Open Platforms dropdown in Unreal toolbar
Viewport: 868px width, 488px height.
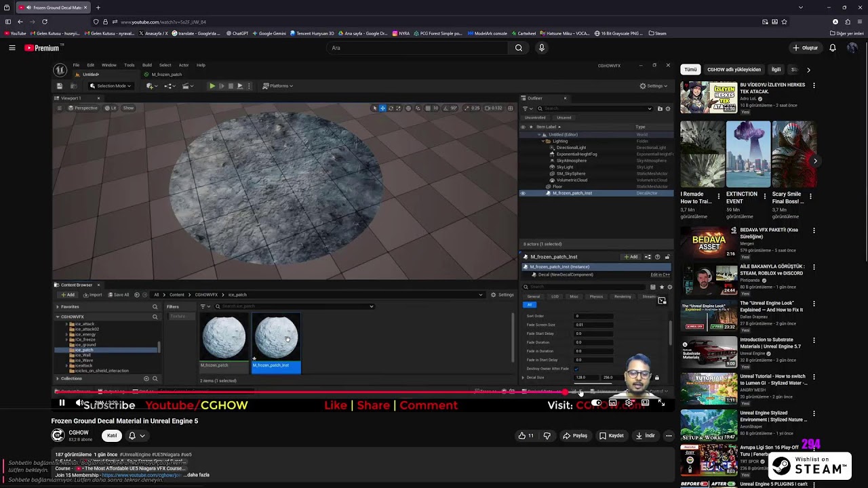(x=278, y=86)
